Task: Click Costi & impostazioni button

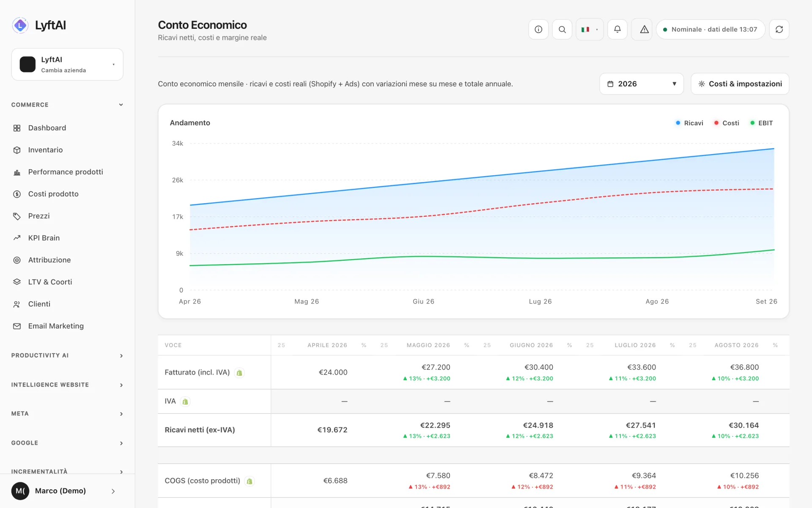Action: (x=740, y=84)
